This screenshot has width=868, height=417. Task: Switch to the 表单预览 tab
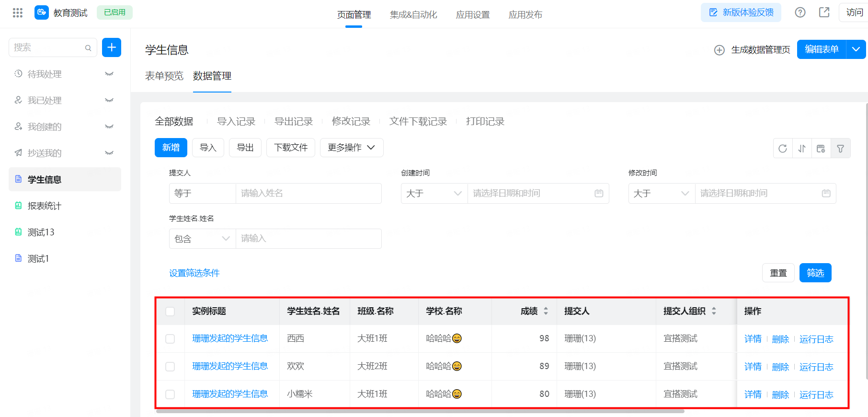(x=164, y=76)
